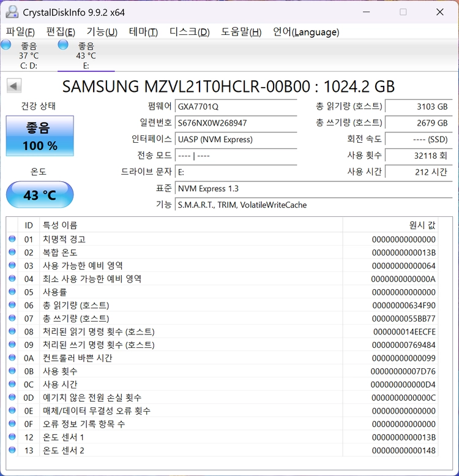Open the 언어(Language) menu
Viewport: 459px width, 476px height.
306,32
